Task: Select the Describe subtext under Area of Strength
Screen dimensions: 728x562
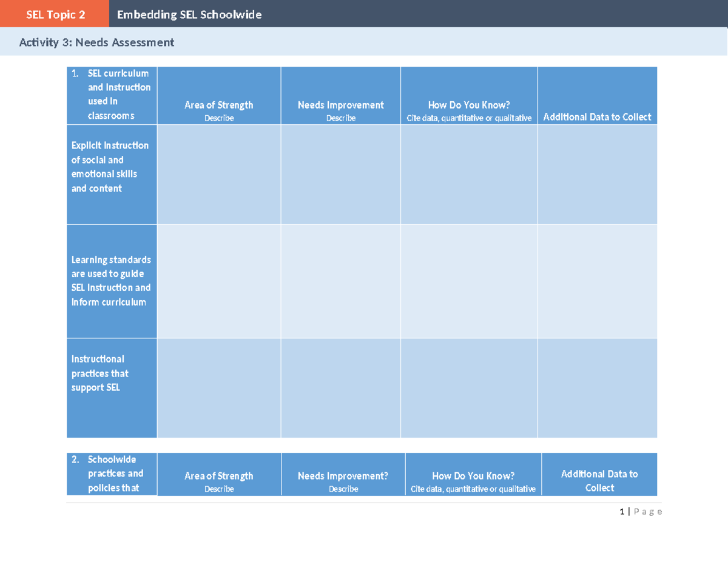Action: point(218,118)
